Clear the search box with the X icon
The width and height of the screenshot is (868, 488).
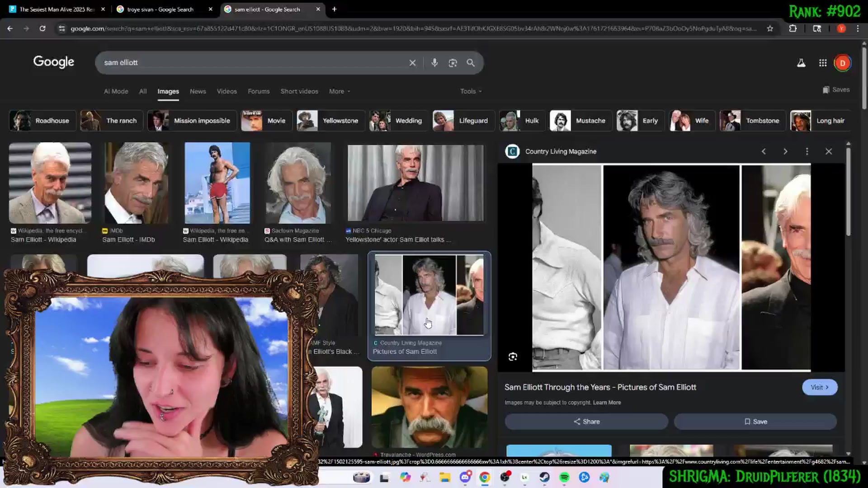point(412,63)
